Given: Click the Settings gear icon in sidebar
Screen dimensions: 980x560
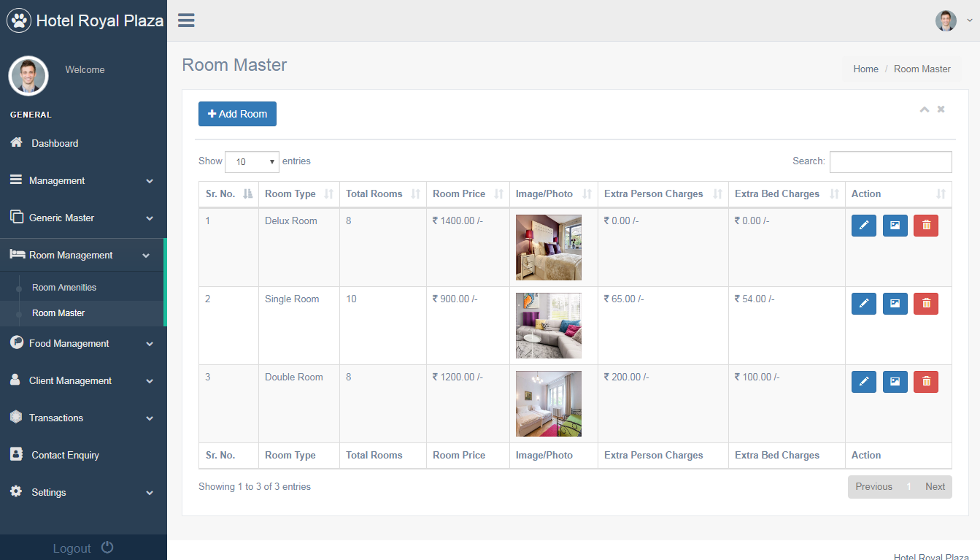Looking at the screenshot, I should click(x=16, y=491).
